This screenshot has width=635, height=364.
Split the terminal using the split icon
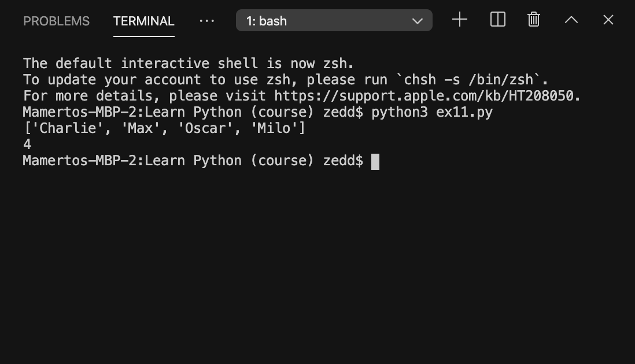click(497, 19)
